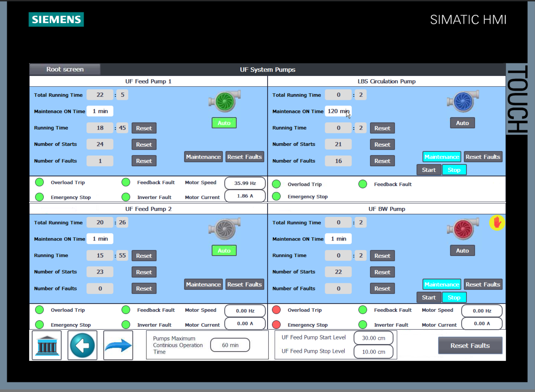The image size is (535, 392).
Task: Edit Pumps Maximum Continuous Operation Time field
Action: click(x=230, y=345)
